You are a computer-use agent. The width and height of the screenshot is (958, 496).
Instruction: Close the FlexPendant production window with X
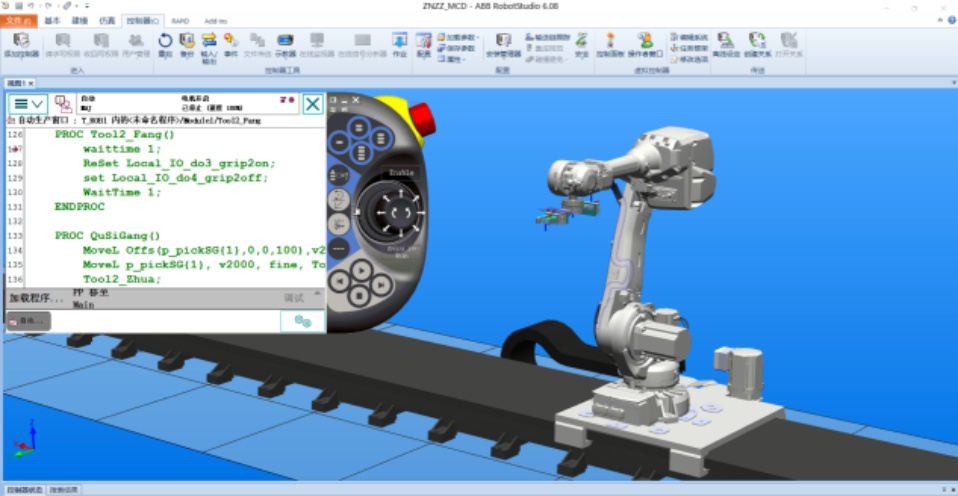pyautogui.click(x=313, y=104)
